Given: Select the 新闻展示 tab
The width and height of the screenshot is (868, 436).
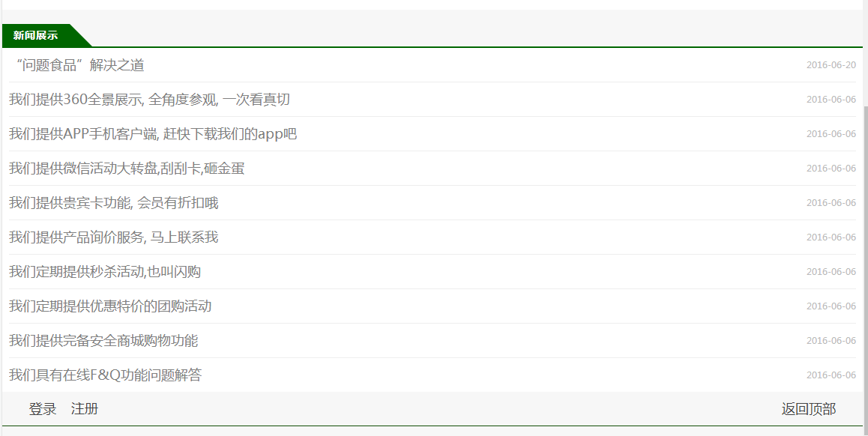Looking at the screenshot, I should click(x=36, y=35).
